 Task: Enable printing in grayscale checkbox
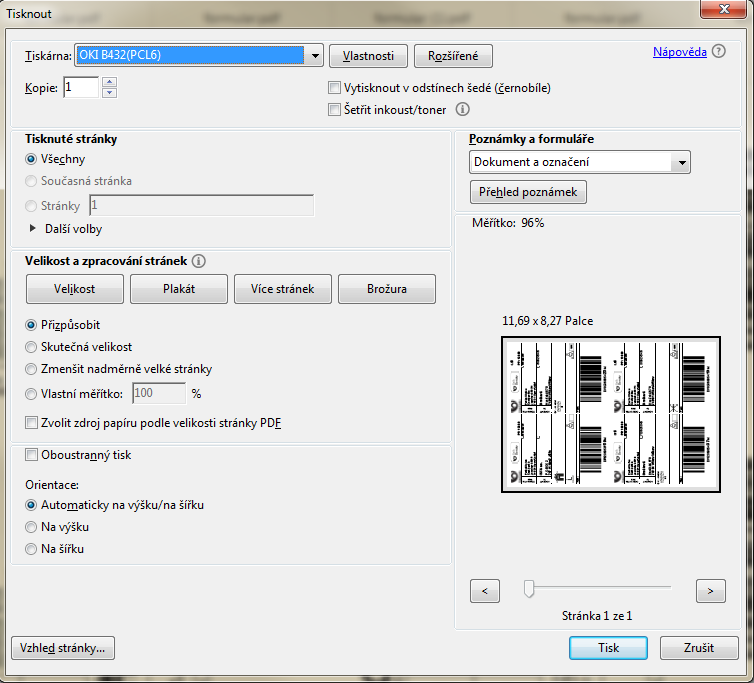(335, 88)
